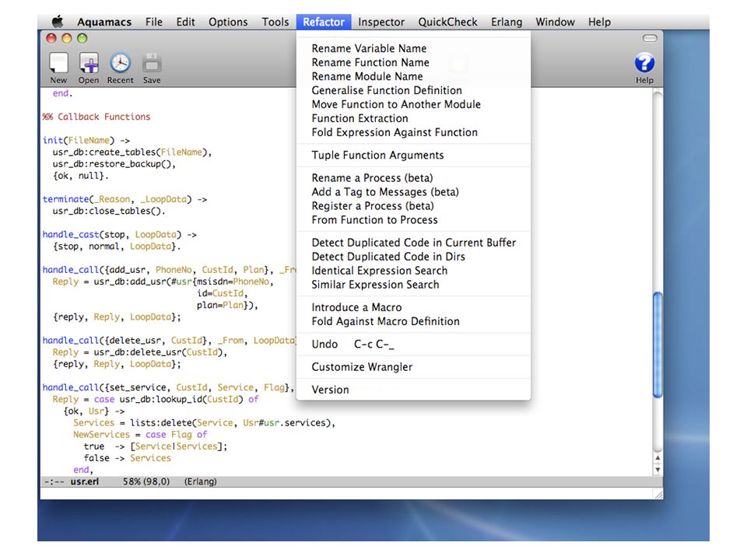Click the window resize grip corner
747x560 pixels.
pos(658,495)
